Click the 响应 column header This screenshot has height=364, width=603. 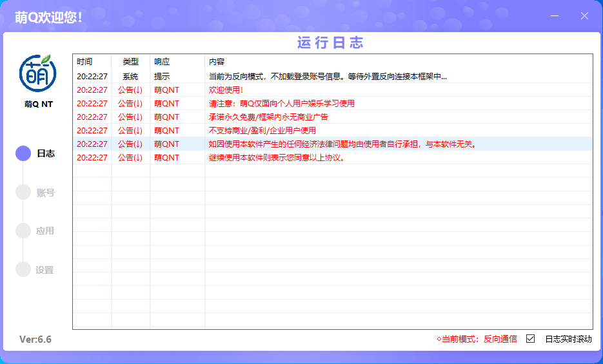click(x=177, y=61)
